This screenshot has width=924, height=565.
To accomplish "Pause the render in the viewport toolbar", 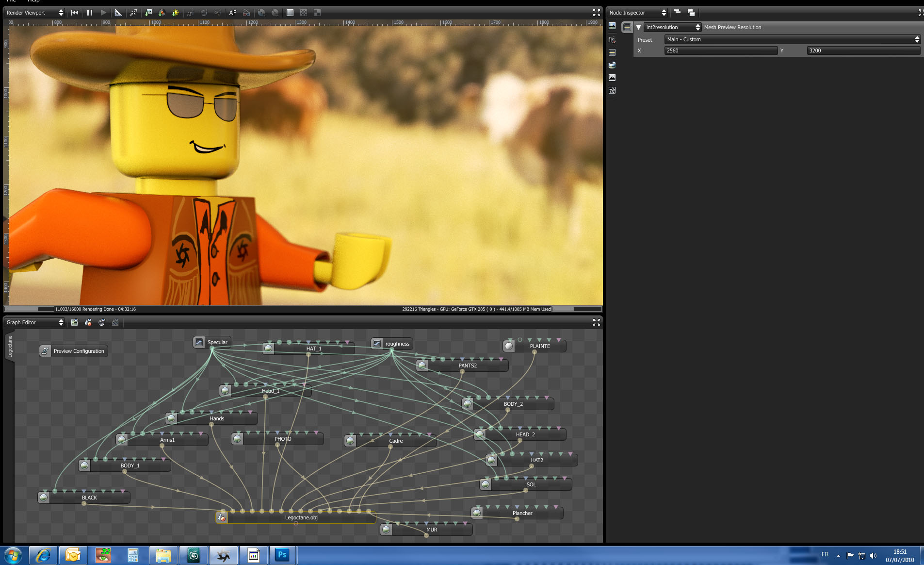I will 90,13.
